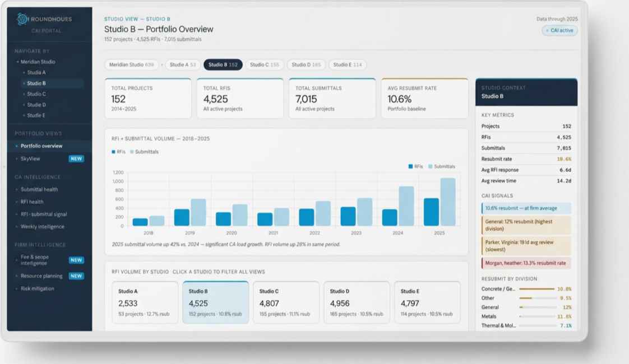
Task: Click the Metals division resubmit bar
Action: point(536,317)
